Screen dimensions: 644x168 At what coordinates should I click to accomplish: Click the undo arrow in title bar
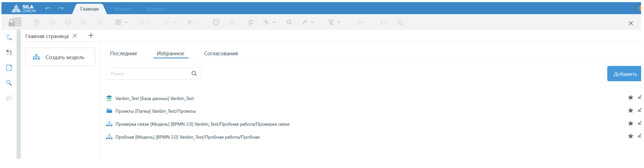pos(48,9)
